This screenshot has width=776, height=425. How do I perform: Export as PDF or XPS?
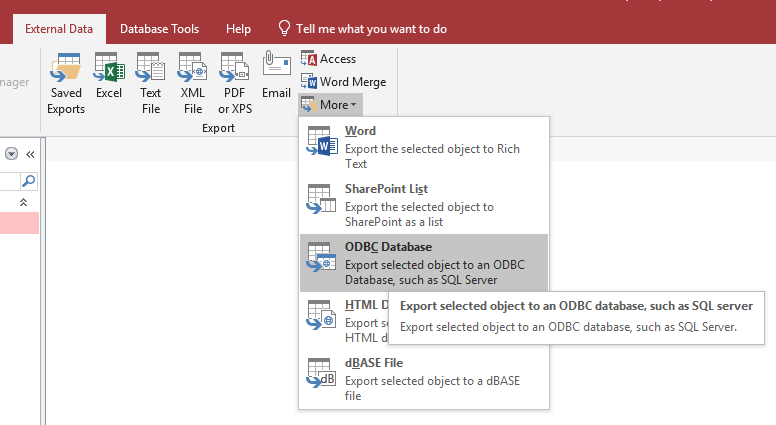pos(235,83)
